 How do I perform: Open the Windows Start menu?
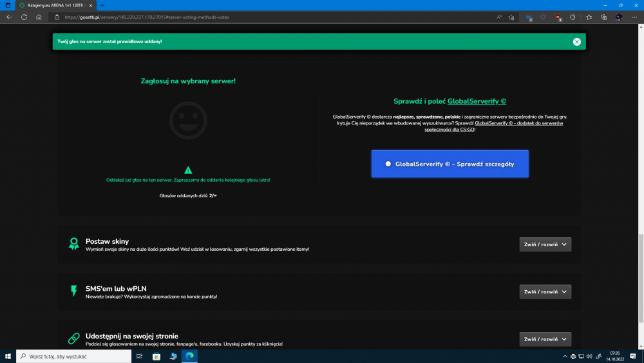(x=8, y=357)
